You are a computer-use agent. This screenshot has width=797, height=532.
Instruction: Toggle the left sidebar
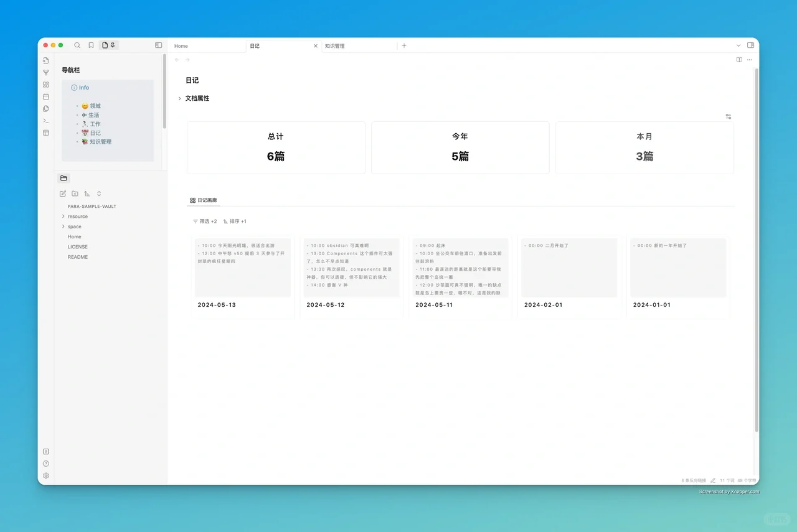pyautogui.click(x=158, y=45)
